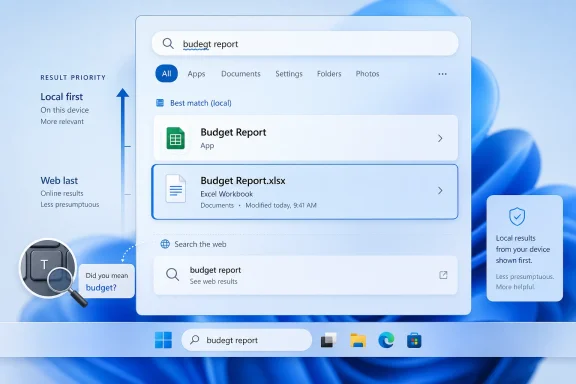Click 'Excel Workbook' subtitle text
The width and height of the screenshot is (576, 384).
click(227, 194)
